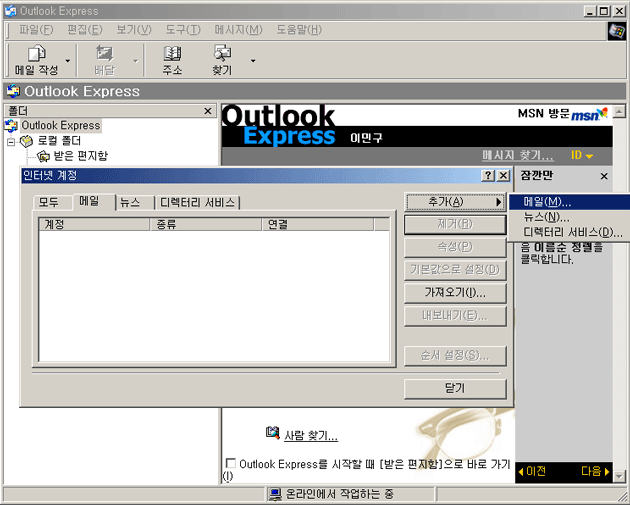Open the 편집(E) menu
The height and width of the screenshot is (505, 630).
[x=85, y=30]
